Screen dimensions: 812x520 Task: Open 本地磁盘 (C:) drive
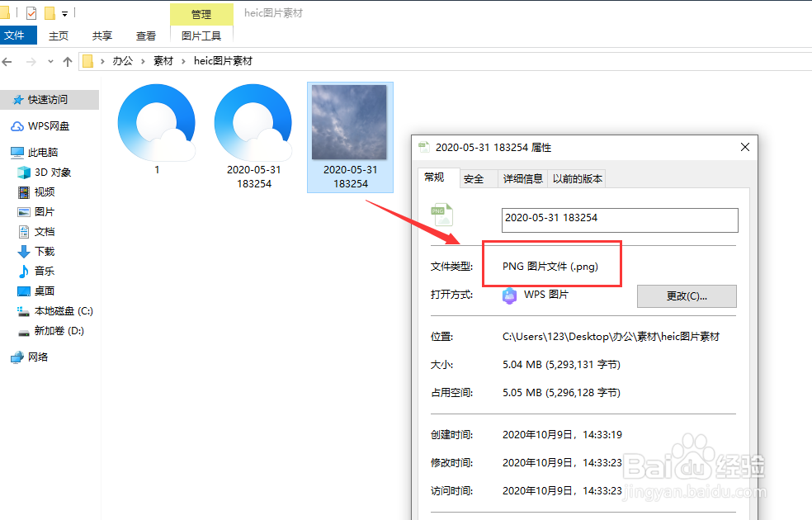pos(56,311)
